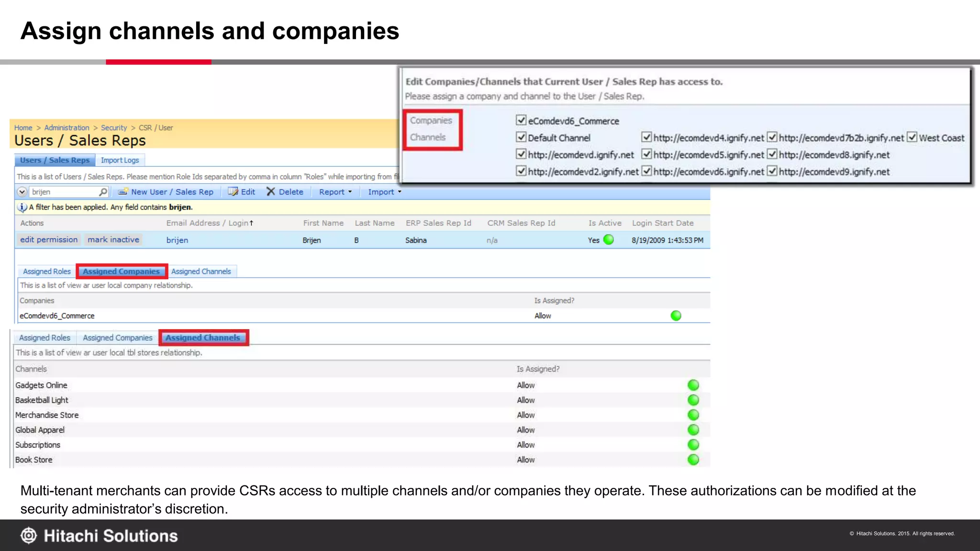
Task: Toggle the http://ecomdevd2.ignify.net checkbox
Action: tap(521, 171)
